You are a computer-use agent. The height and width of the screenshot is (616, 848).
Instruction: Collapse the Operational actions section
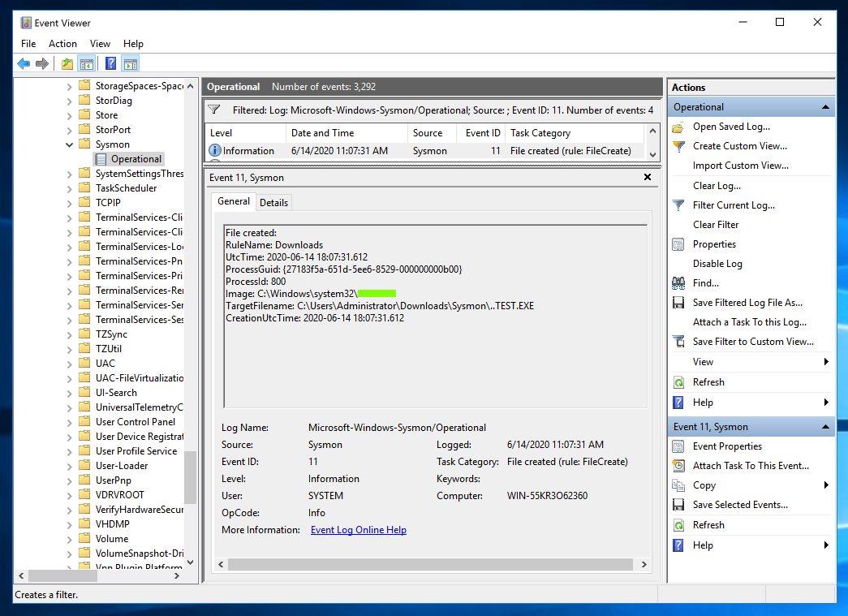click(825, 107)
